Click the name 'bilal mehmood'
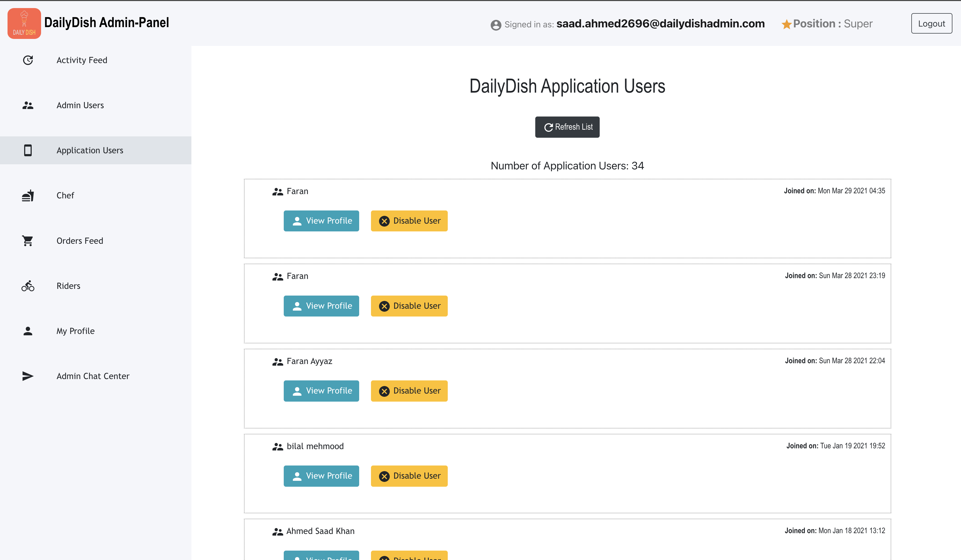Image resolution: width=961 pixels, height=560 pixels. click(315, 446)
